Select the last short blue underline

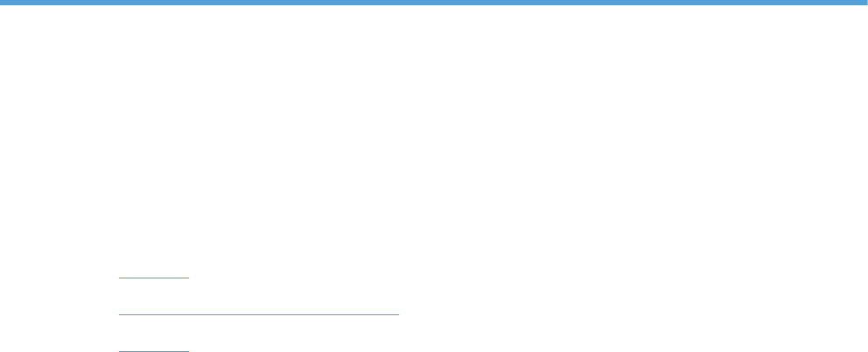pos(154,351)
